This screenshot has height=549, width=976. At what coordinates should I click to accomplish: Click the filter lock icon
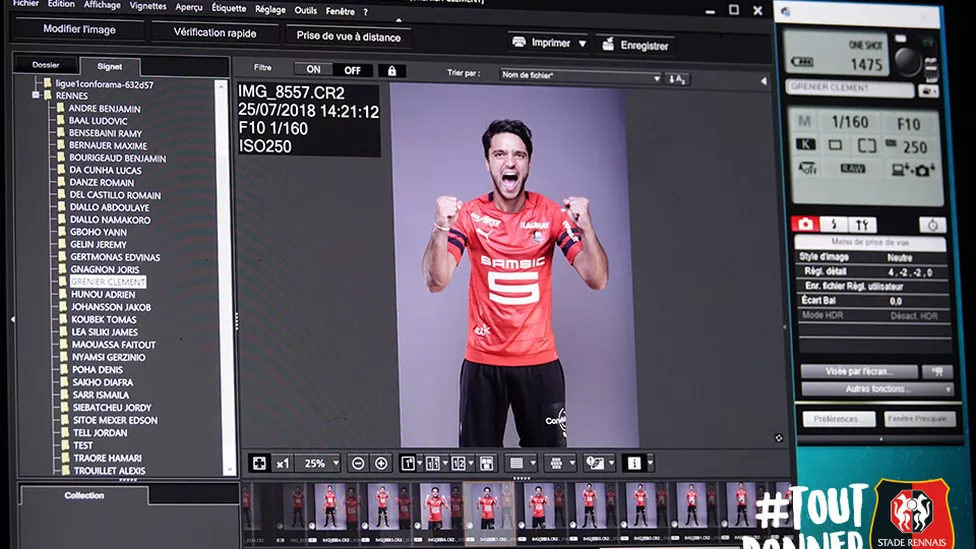(x=391, y=71)
